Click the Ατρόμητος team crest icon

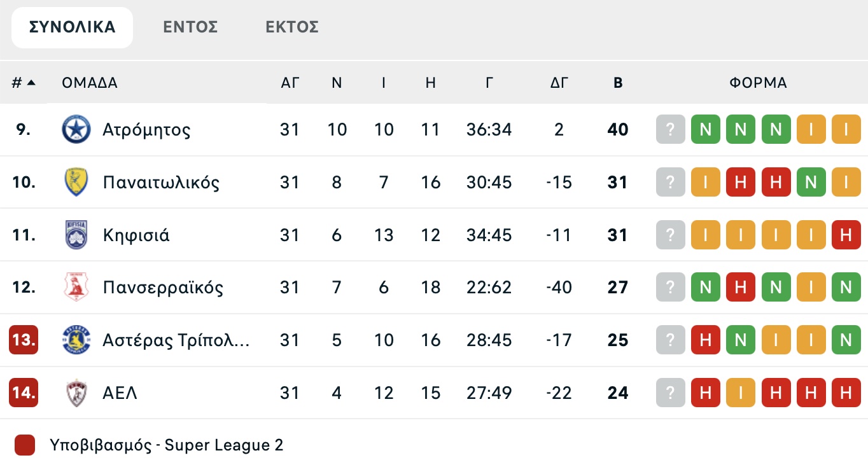point(76,130)
